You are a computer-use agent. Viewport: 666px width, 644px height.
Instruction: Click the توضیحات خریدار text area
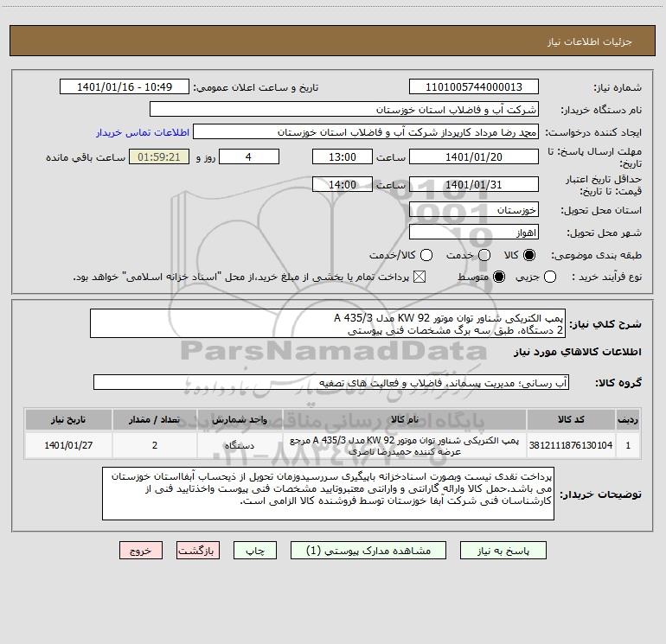click(x=328, y=494)
